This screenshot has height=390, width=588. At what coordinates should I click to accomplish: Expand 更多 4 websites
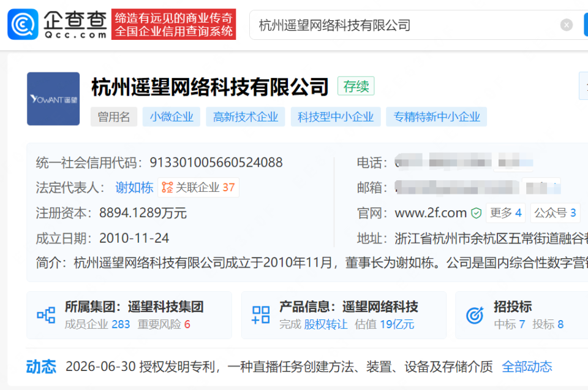(505, 213)
